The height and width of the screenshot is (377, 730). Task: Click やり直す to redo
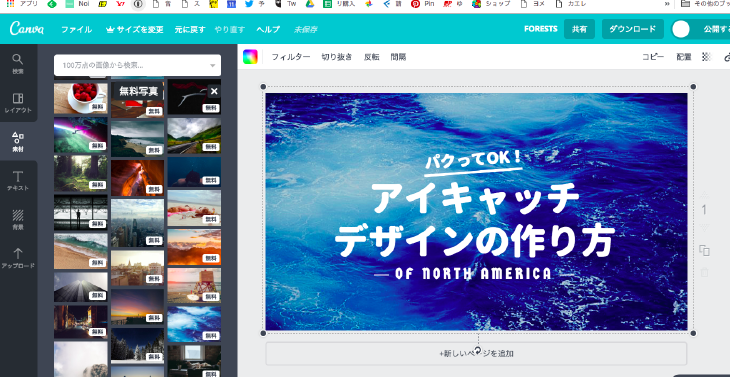(230, 29)
